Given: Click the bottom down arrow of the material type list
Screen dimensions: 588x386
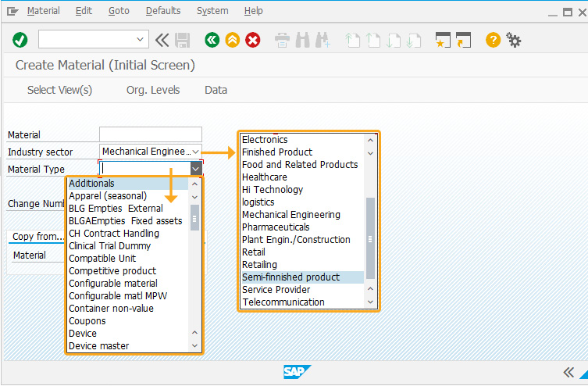Looking at the screenshot, I should [x=194, y=346].
